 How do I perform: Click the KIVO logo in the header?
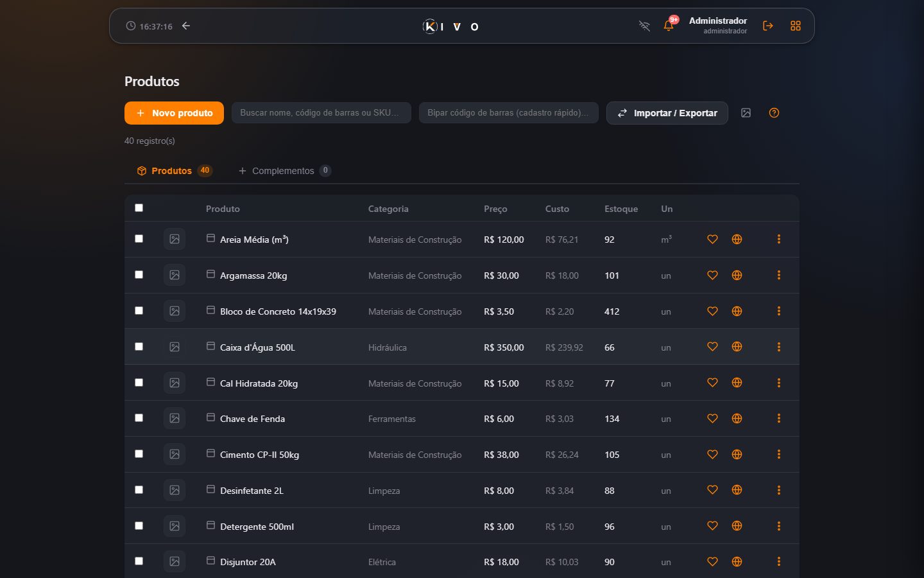pos(450,26)
